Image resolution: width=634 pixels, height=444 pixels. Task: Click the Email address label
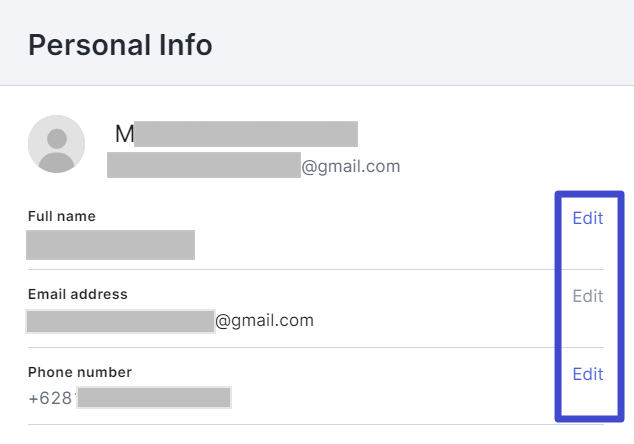coord(78,294)
